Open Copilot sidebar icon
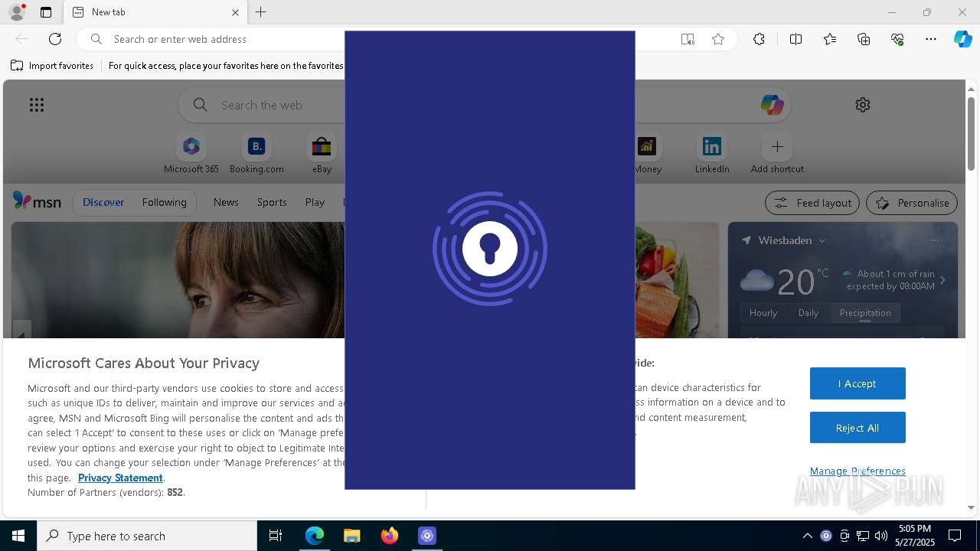 963,39
